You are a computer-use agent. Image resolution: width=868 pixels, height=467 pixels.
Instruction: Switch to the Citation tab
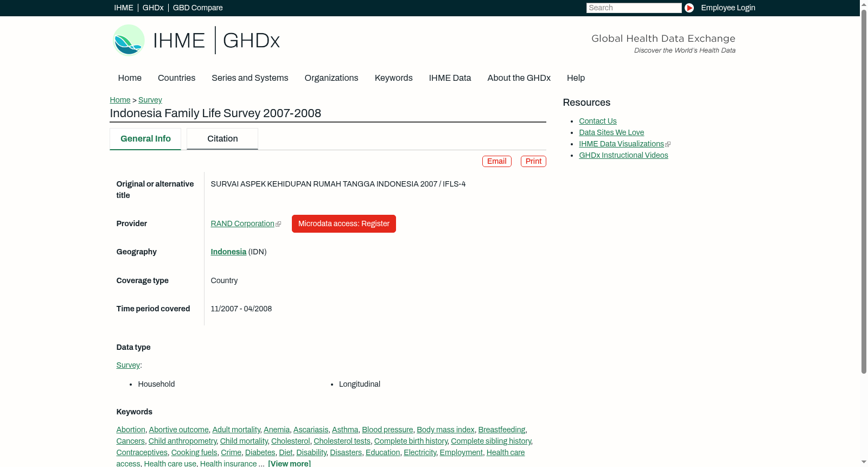(x=222, y=139)
